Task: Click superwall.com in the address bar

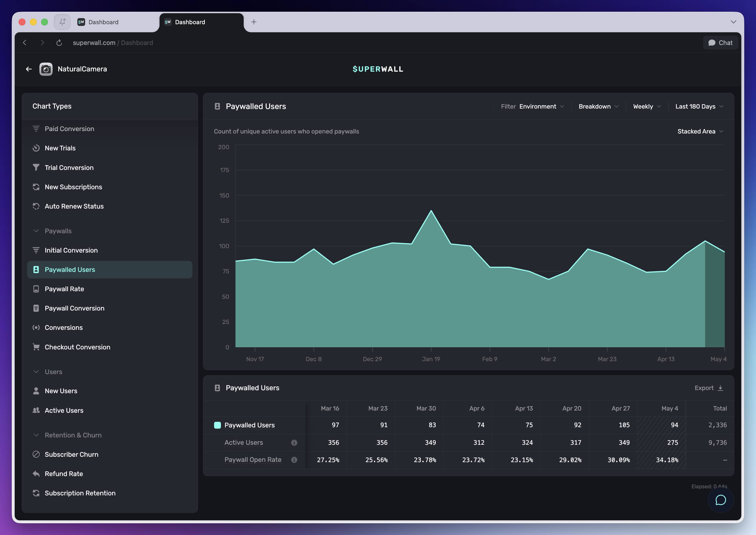Action: click(94, 43)
